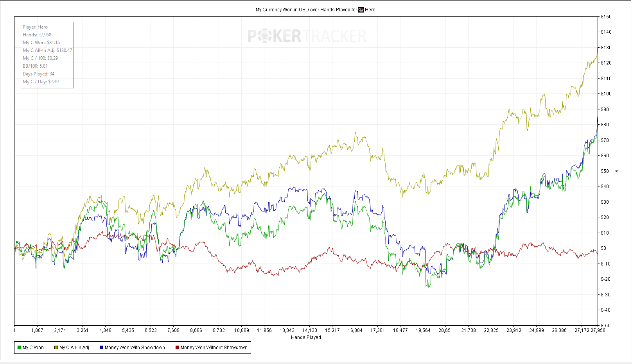Click the red Money Won Without Showdown swatch
This screenshot has width=632, height=364.
pyautogui.click(x=177, y=348)
